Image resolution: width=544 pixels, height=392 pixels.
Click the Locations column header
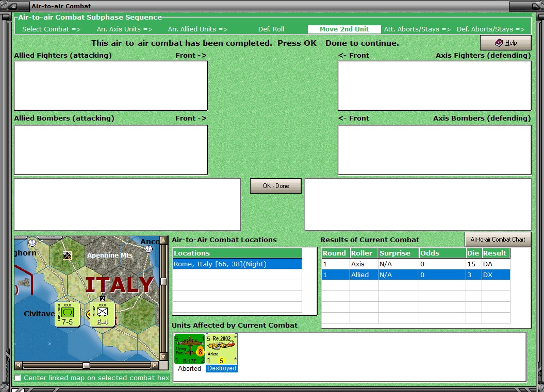click(x=237, y=253)
